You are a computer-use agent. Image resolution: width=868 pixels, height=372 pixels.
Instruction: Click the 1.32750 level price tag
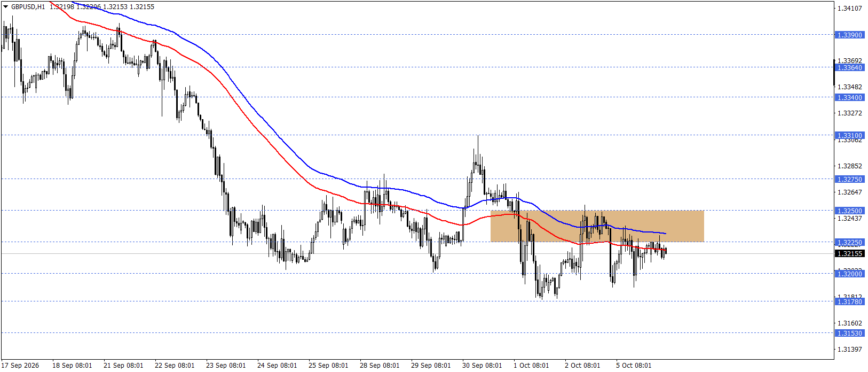point(849,180)
